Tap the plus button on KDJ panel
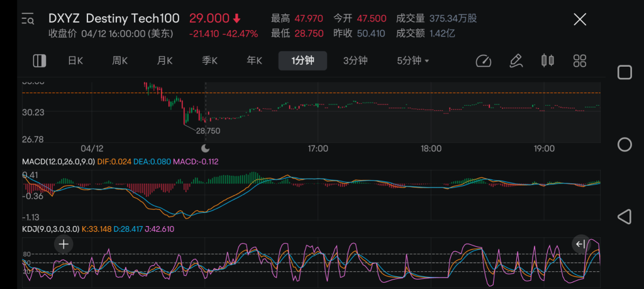644x289 pixels. click(64, 244)
